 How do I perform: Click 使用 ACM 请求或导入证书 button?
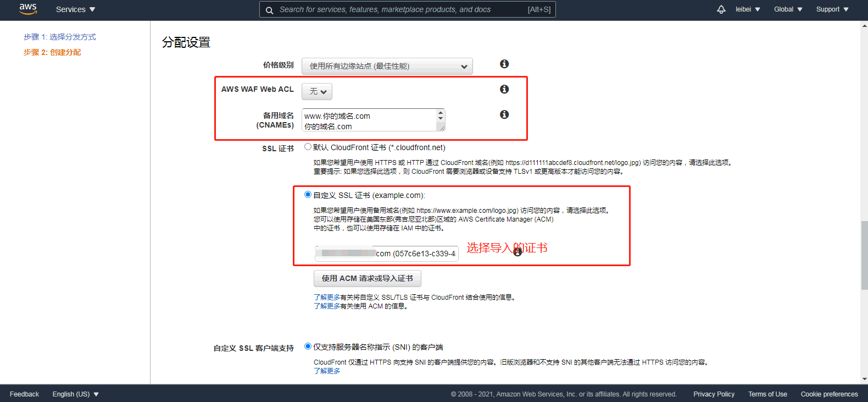coord(368,278)
